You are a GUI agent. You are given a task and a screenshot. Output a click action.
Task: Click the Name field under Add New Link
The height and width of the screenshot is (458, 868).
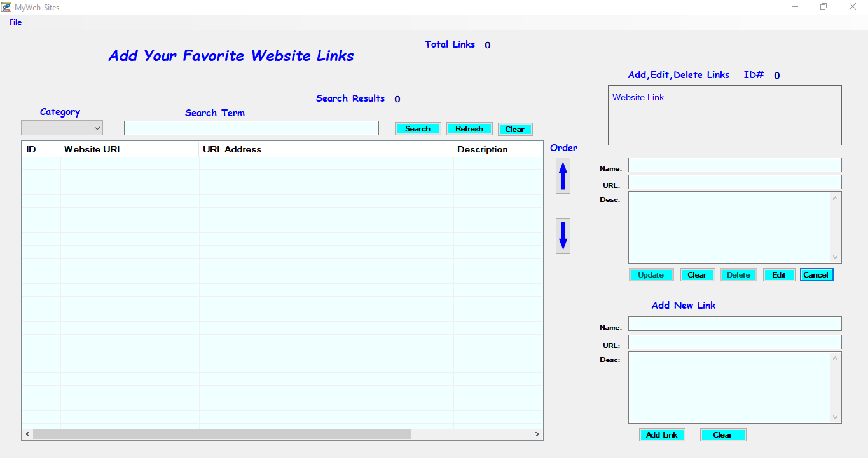(734, 323)
